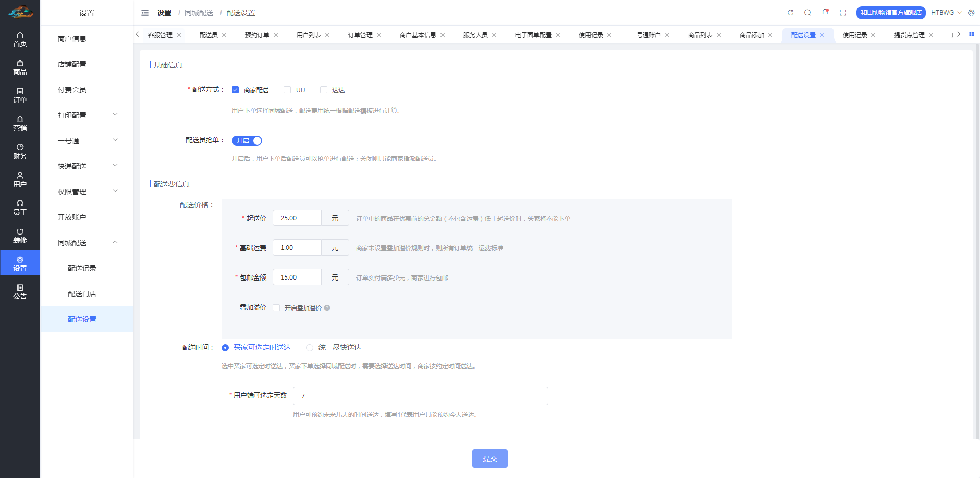980x478 pixels.
Task: Select 统一尽快送达 radio option
Action: click(310, 348)
